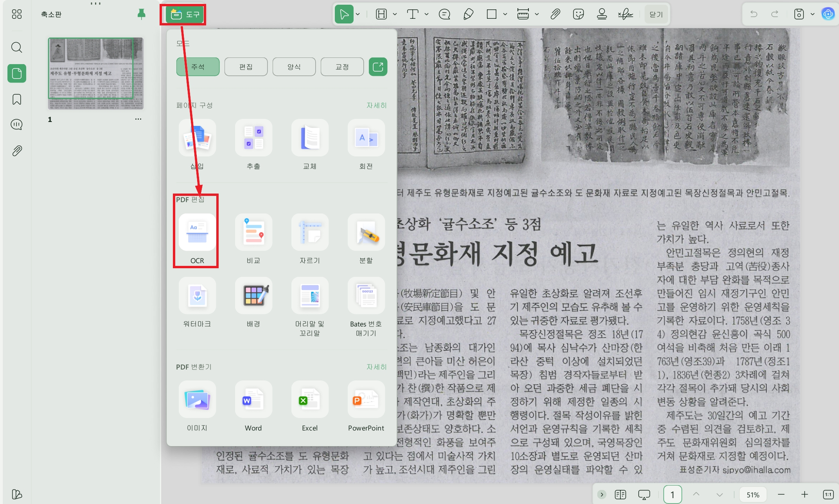Open the attachments panel in sidebar
The height and width of the screenshot is (504, 839).
(x=17, y=151)
